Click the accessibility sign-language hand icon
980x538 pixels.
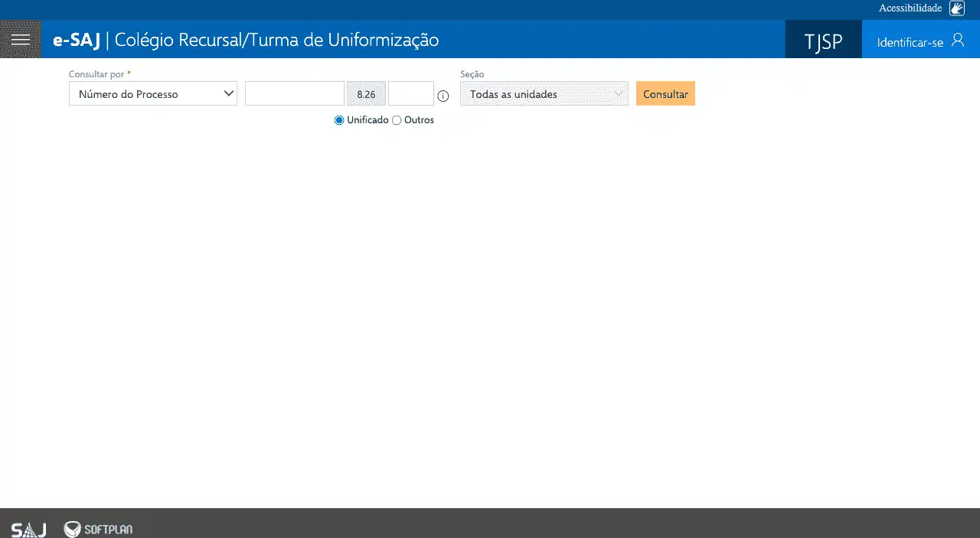[957, 8]
